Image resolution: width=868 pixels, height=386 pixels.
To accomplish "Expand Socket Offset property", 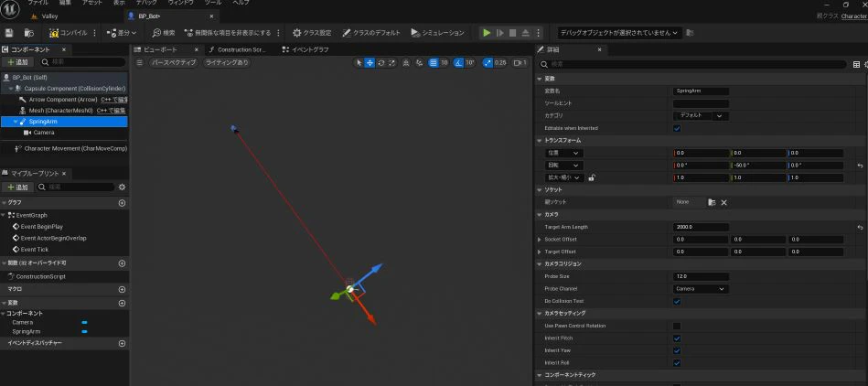I will tap(540, 240).
